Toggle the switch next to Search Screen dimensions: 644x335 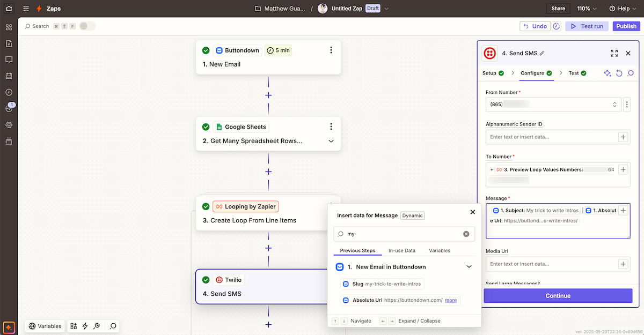pyautogui.click(x=87, y=26)
